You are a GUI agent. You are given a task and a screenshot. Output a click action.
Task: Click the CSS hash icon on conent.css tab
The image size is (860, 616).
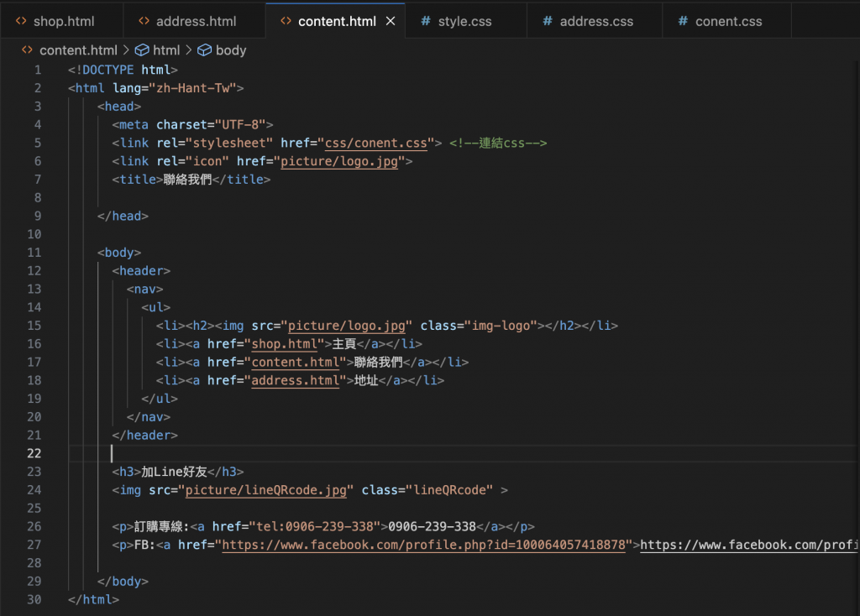coord(683,21)
